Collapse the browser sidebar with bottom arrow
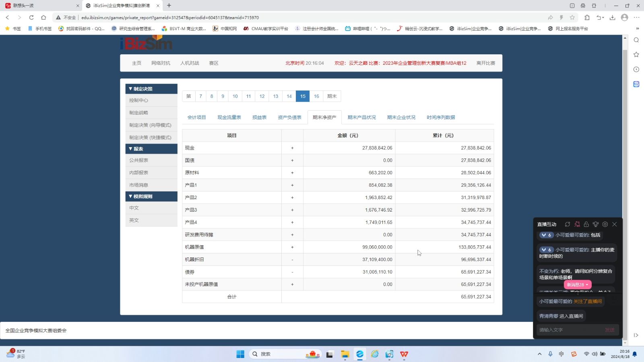The width and height of the screenshot is (644, 362). coord(636,335)
